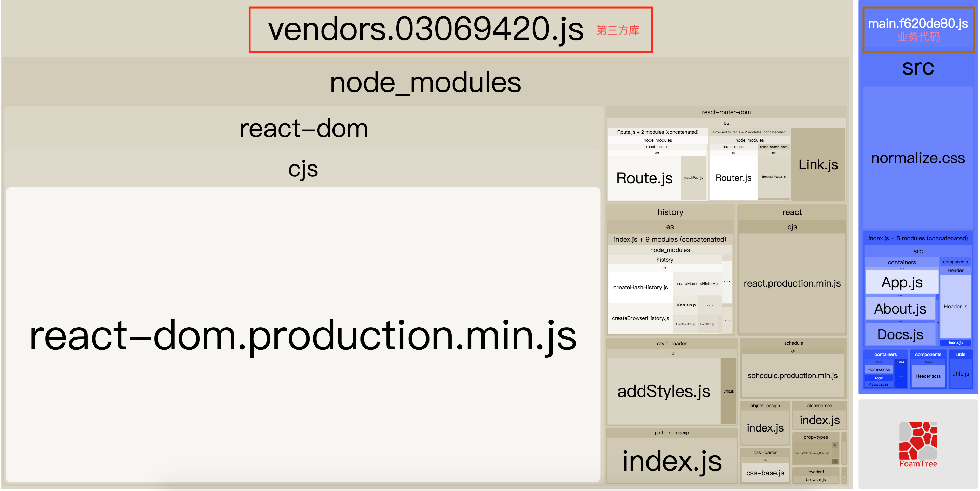
Task: Select the lib folder under style-loader
Action: coord(671,354)
